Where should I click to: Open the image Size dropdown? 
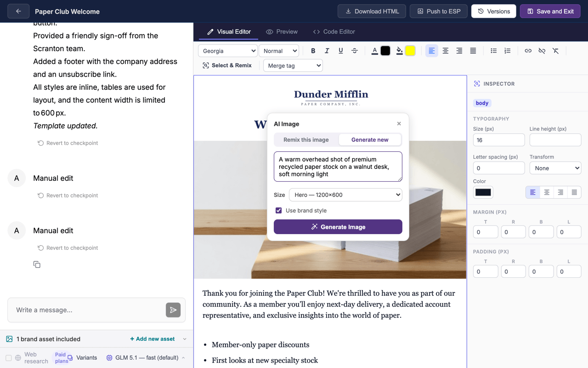tap(345, 195)
